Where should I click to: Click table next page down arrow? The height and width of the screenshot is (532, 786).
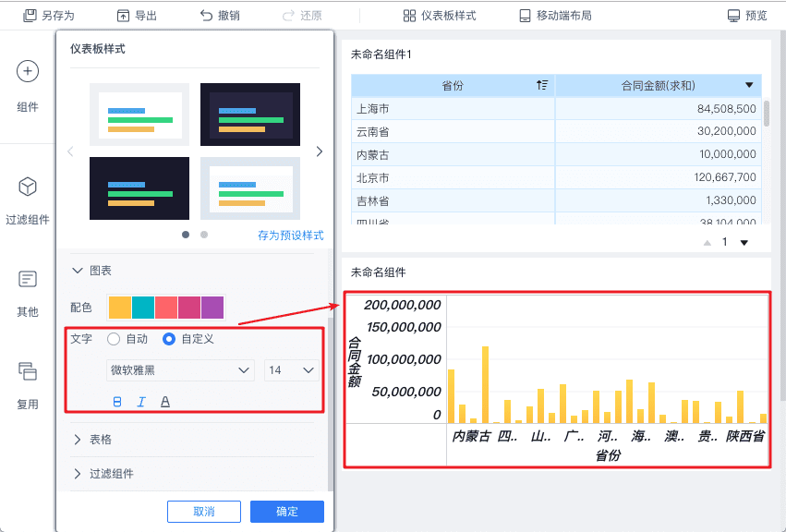click(744, 243)
